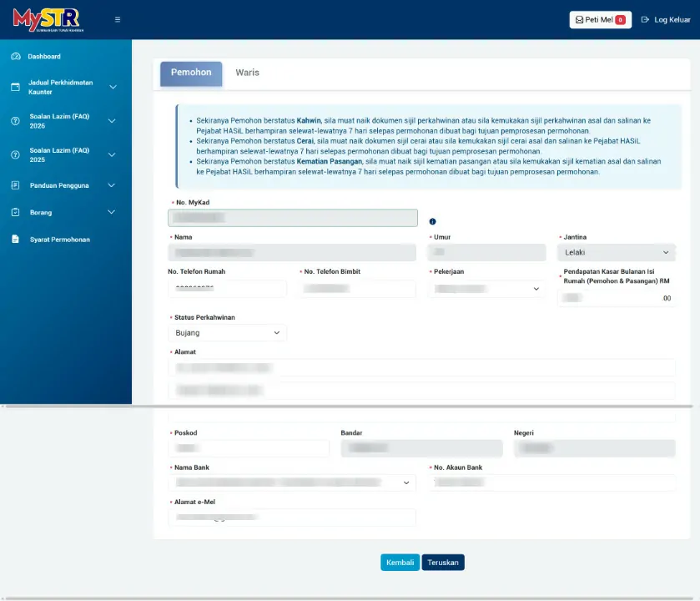Open the Peti Mel inbox

600,20
